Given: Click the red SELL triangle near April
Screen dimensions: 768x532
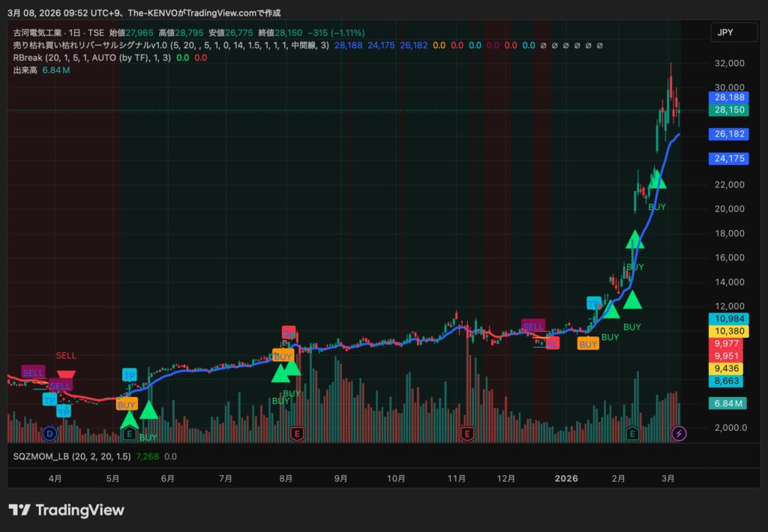Looking at the screenshot, I should tap(66, 376).
